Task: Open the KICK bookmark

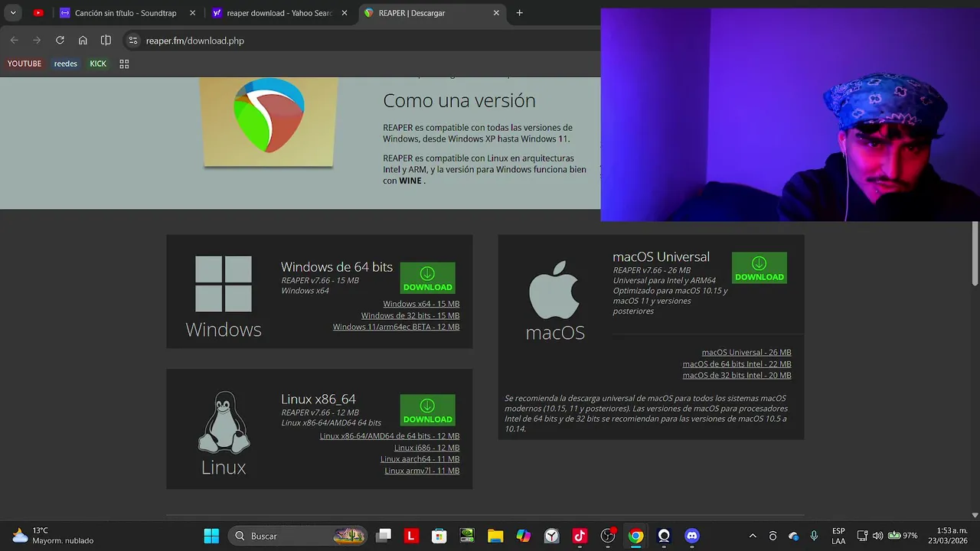Action: (x=98, y=64)
